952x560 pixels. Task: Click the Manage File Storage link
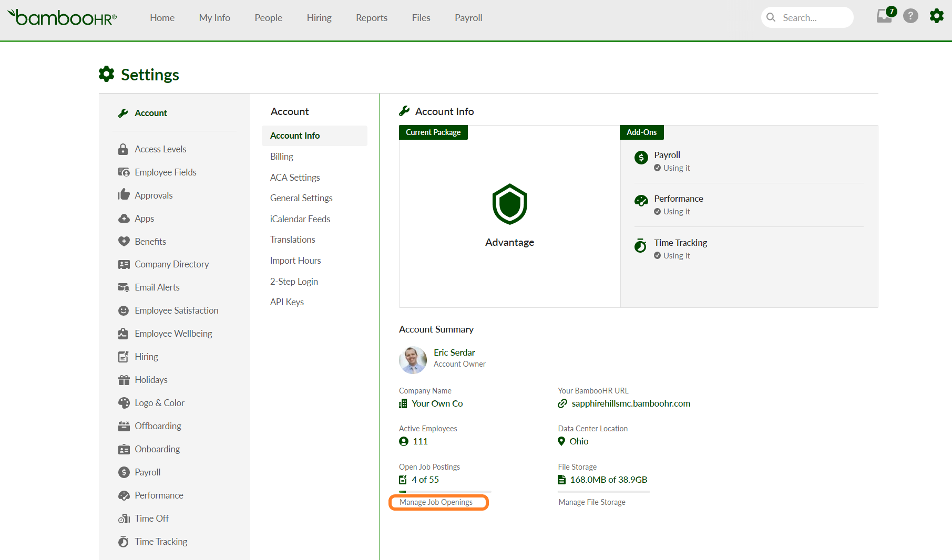click(x=592, y=502)
